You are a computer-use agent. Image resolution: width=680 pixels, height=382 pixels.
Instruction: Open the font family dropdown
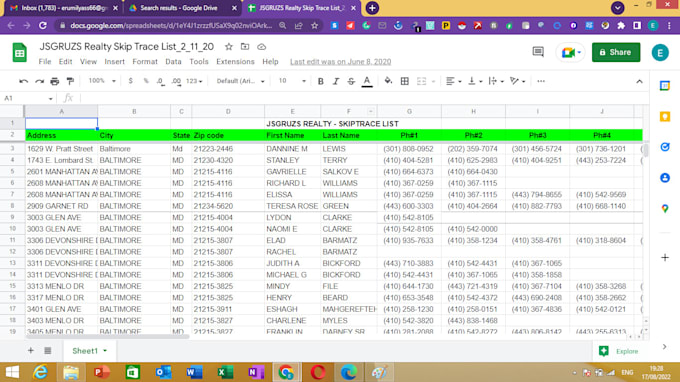(x=240, y=81)
